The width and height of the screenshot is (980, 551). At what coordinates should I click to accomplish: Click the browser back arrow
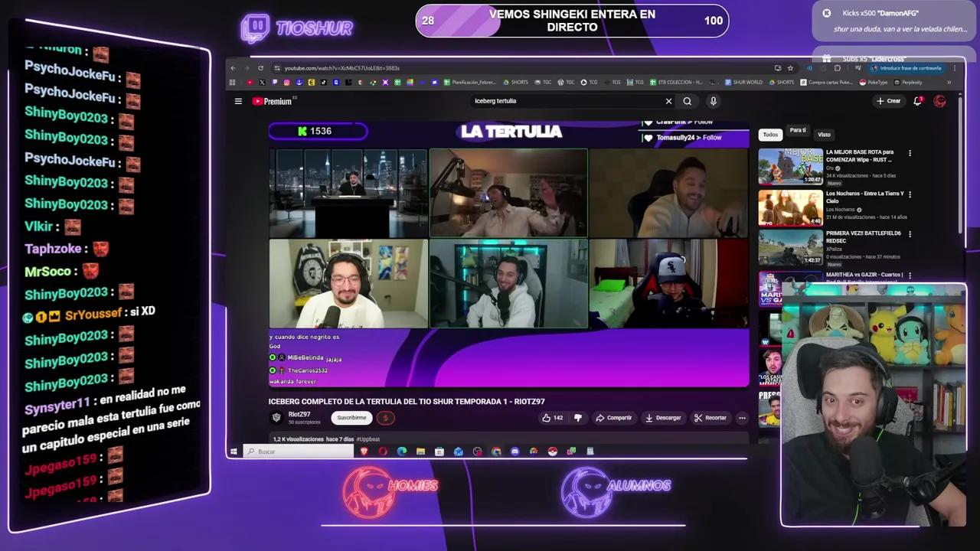pyautogui.click(x=233, y=68)
